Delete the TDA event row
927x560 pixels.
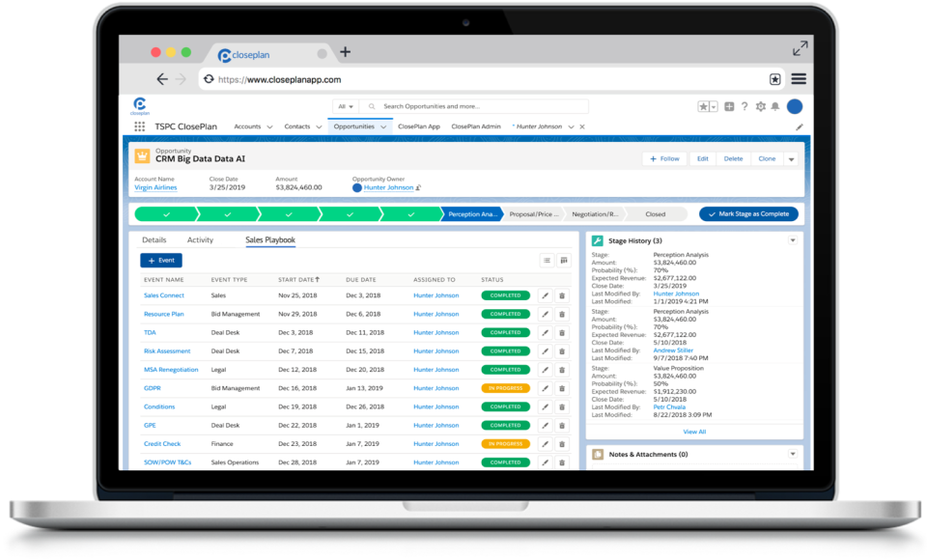tap(562, 333)
